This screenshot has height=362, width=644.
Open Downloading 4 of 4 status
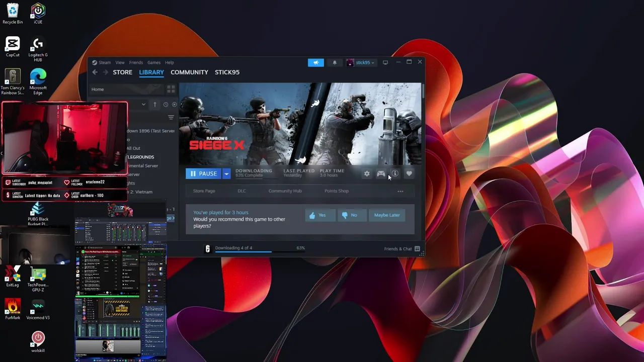coord(233,248)
